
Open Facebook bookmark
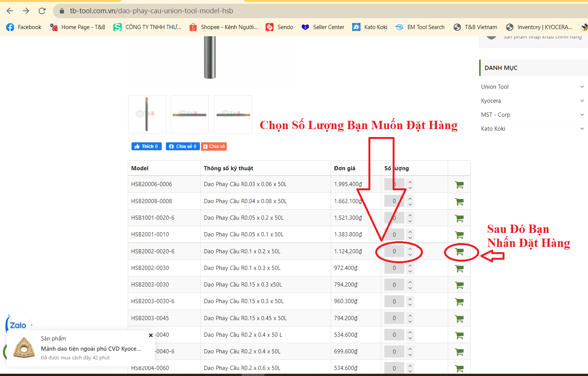click(x=24, y=27)
